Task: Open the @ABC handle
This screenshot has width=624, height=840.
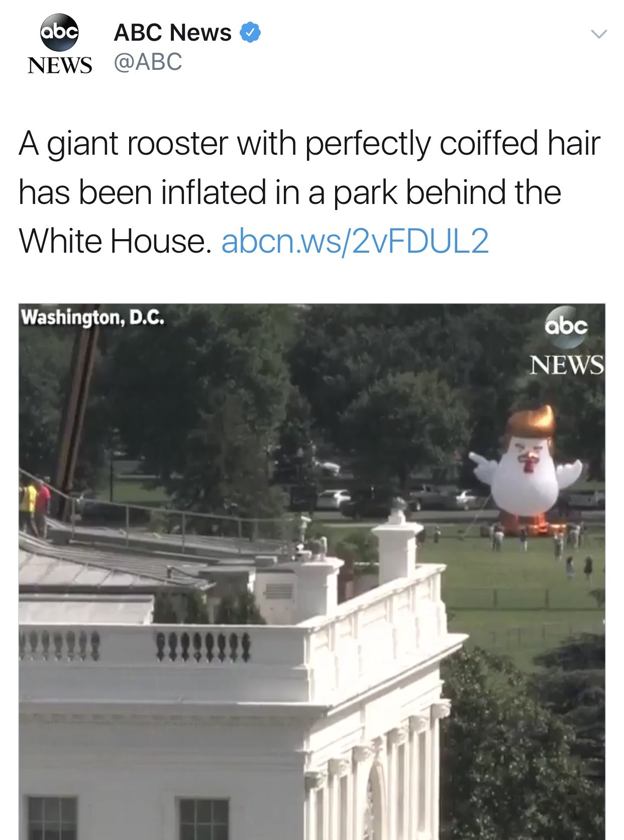Action: 148,62
